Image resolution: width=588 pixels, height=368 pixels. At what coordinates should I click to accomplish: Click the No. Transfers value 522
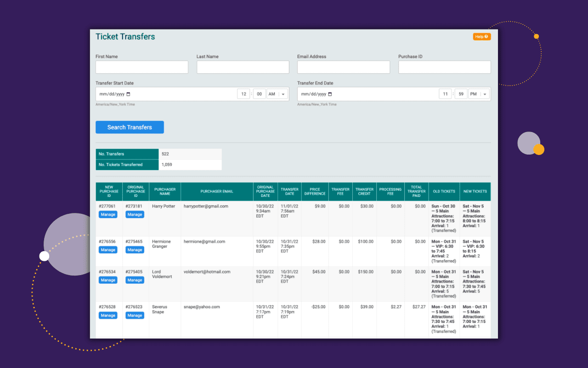[165, 154]
